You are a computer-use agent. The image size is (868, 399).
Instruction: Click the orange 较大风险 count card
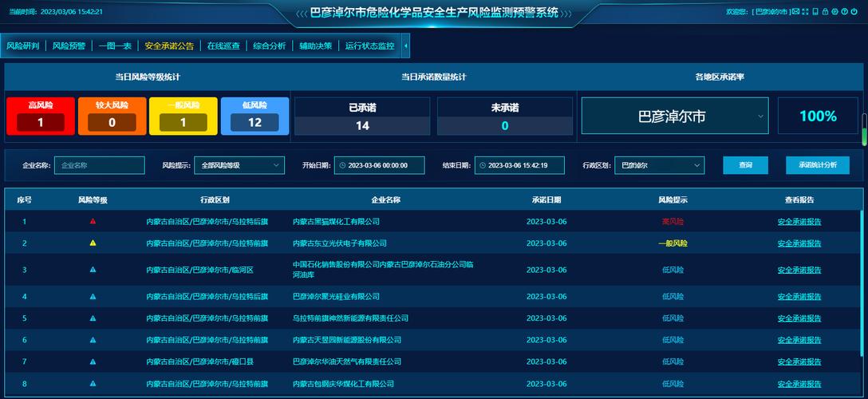(x=112, y=117)
